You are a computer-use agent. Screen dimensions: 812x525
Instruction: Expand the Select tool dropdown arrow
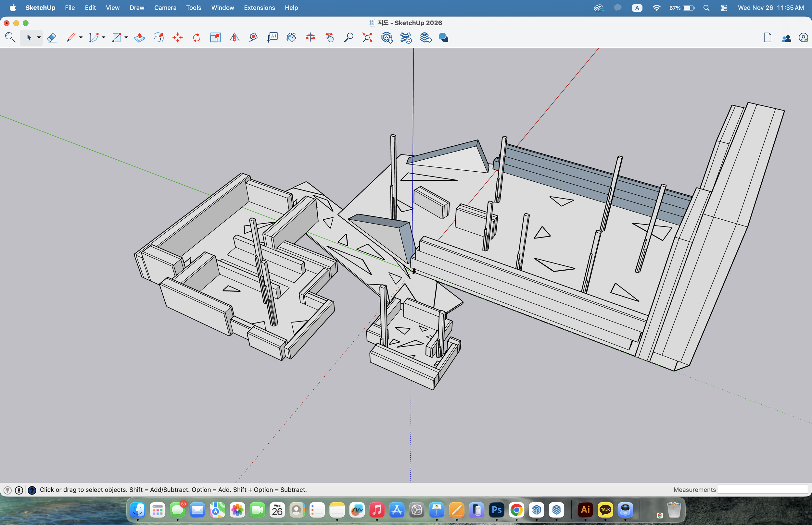pyautogui.click(x=39, y=38)
